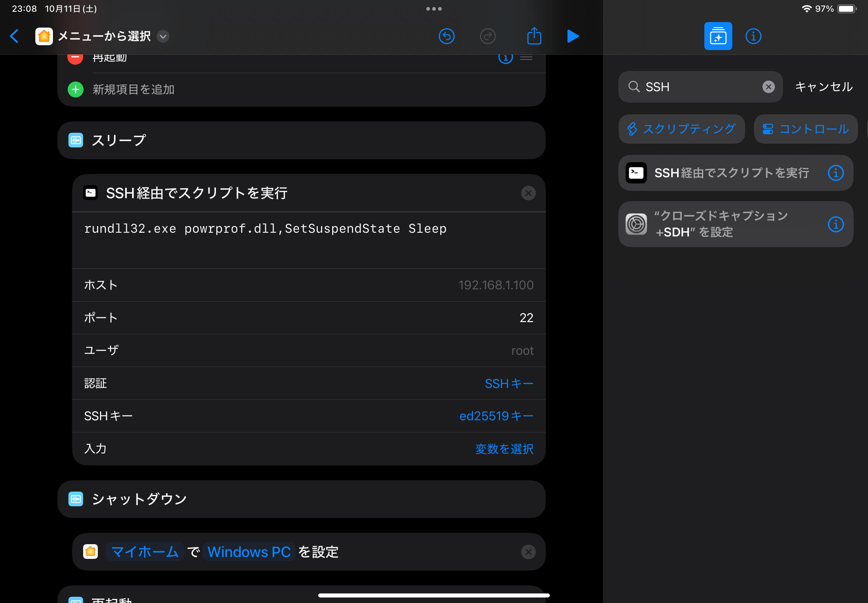Screen dimensions: 868x603
Task: Open the share sheet for this shortcut
Action: pos(534,36)
